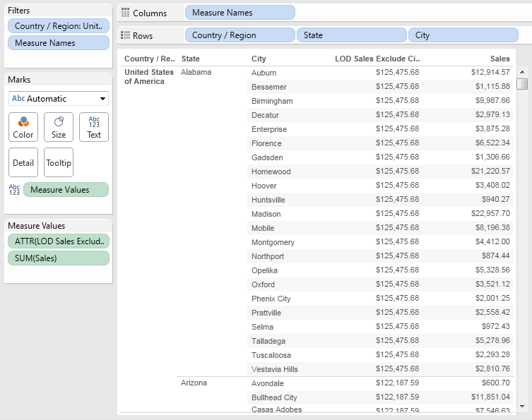Screen dimensions: 532x420
Task: Select the United States of America row label
Action: [149, 77]
